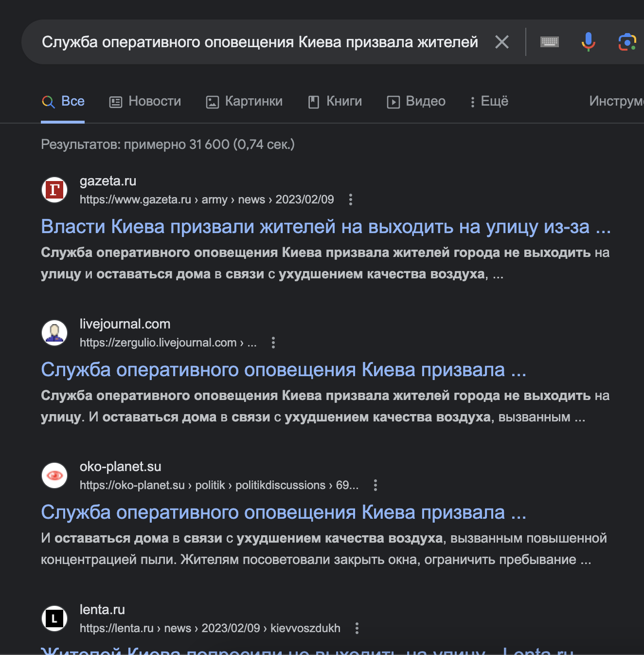Clear the search query with the X icon

tap(502, 42)
